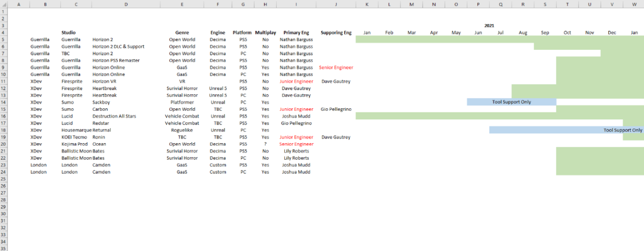Screen dimensions: 644x251
Task: Click the Horizon PS5 Remaster cell
Action: coord(116,60)
